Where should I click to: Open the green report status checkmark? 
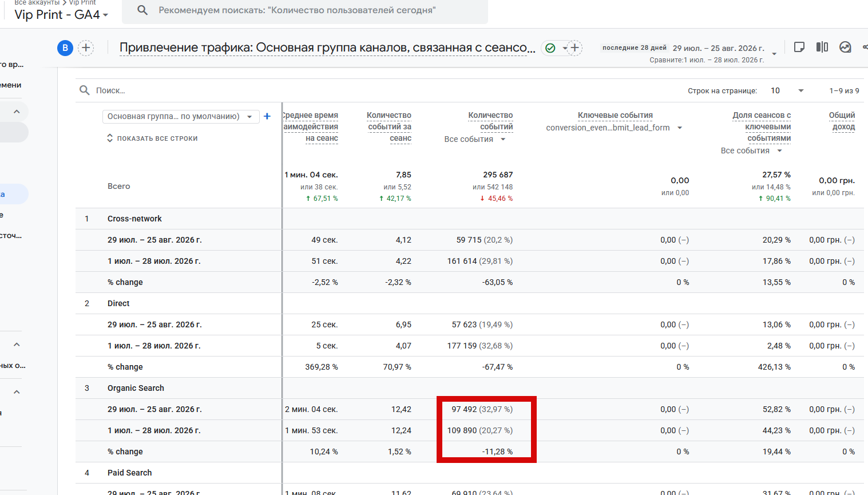[550, 48]
